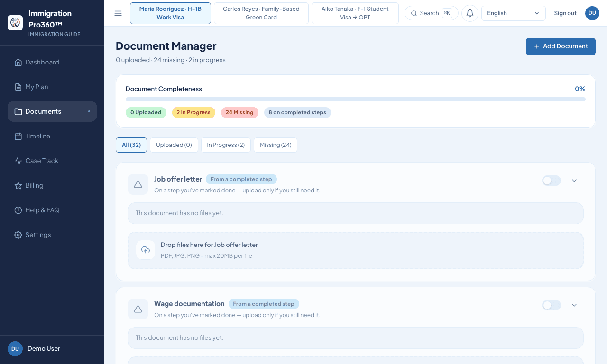Click the Wage documentation title

[189, 304]
